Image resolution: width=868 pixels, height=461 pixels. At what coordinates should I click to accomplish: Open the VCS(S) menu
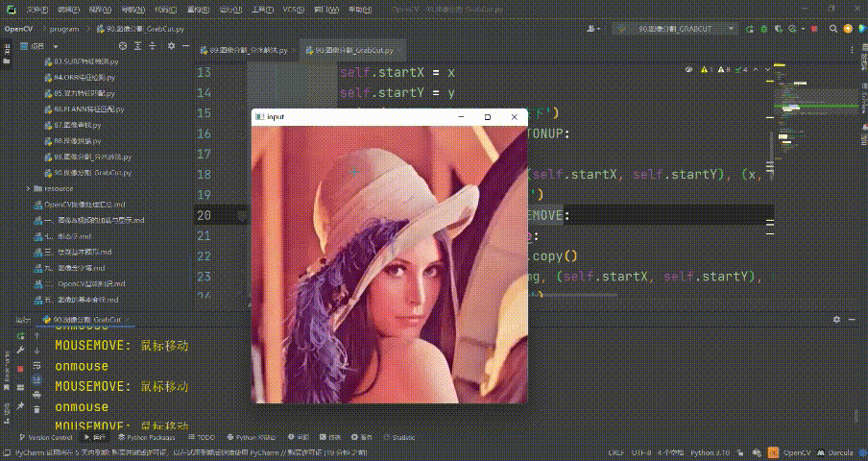tap(294, 10)
